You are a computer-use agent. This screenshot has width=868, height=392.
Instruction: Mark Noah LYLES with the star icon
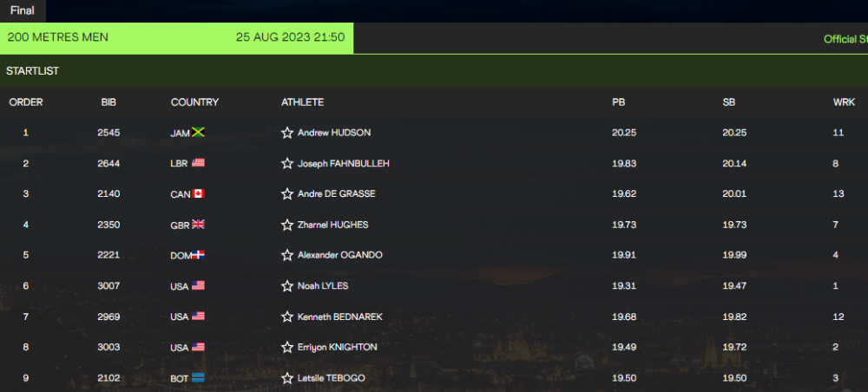click(287, 286)
